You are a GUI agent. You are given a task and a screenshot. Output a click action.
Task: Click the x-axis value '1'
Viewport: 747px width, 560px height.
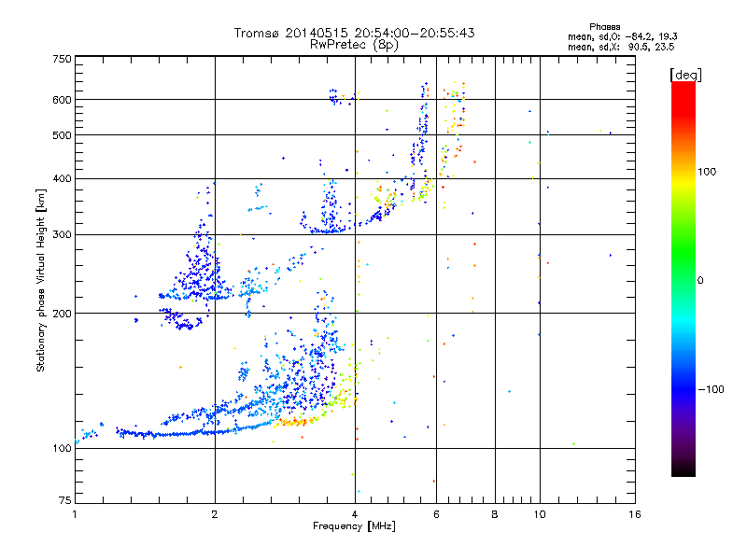75,514
